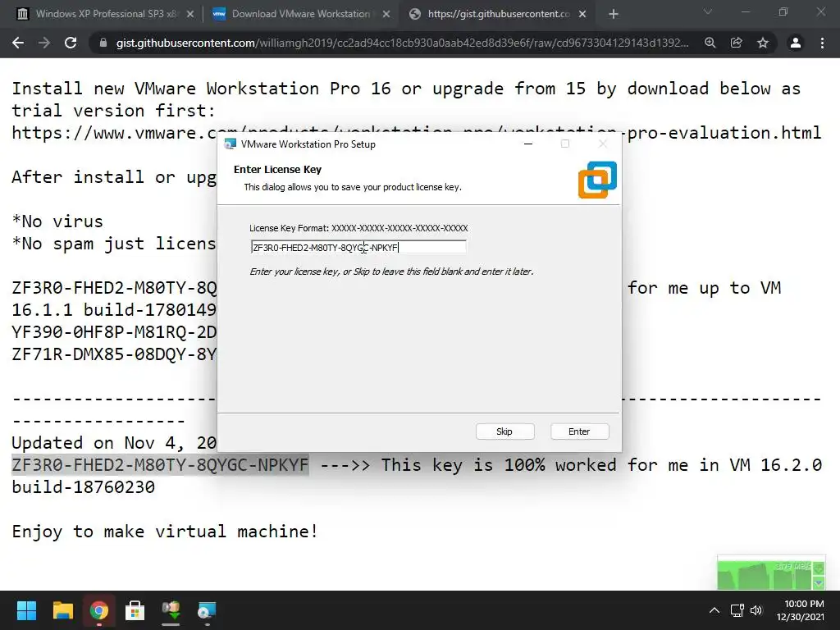Click the '*No virus' line
840x630 pixels.
57,221
